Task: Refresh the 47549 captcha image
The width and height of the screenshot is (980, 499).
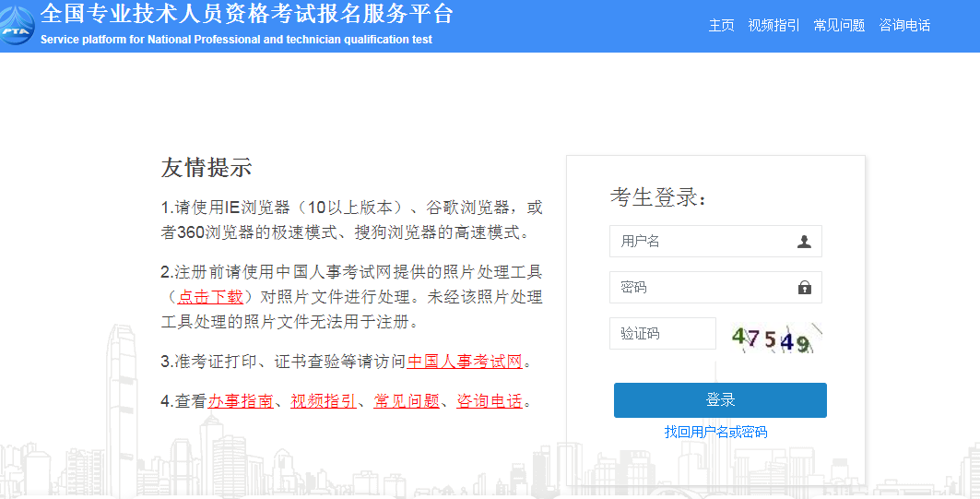Action: [776, 339]
